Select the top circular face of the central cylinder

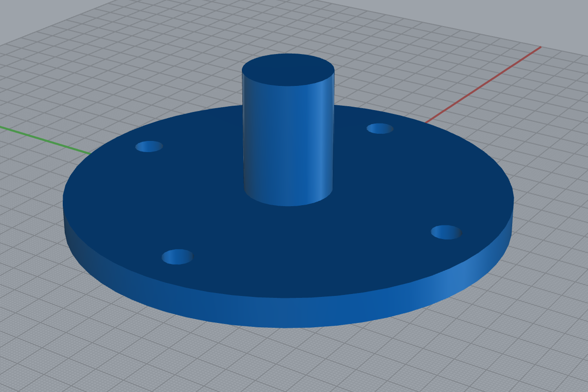[288, 70]
